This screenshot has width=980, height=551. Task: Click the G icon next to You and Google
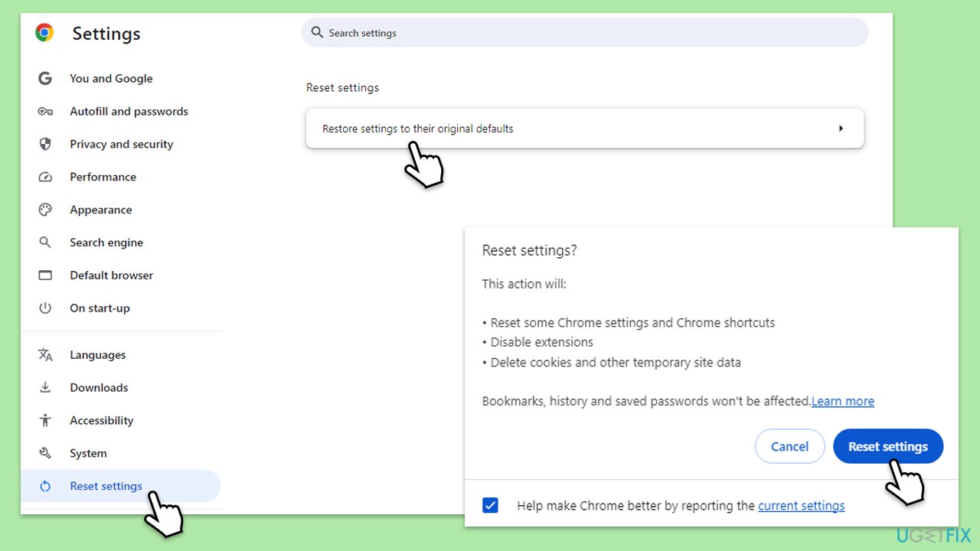(x=45, y=78)
